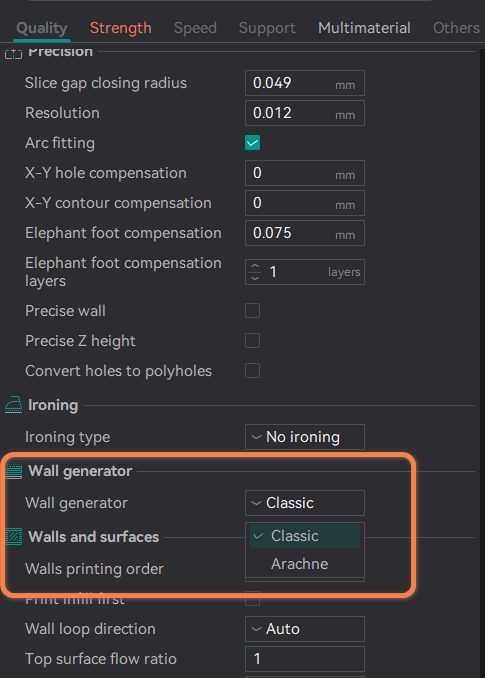The width and height of the screenshot is (485, 678).
Task: Enable the Precise Z height checkbox
Action: tap(252, 341)
